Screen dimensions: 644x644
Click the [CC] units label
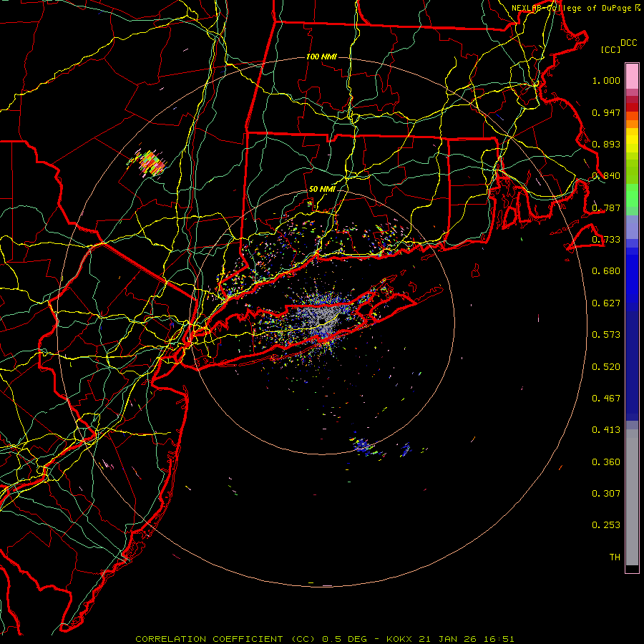(611, 49)
